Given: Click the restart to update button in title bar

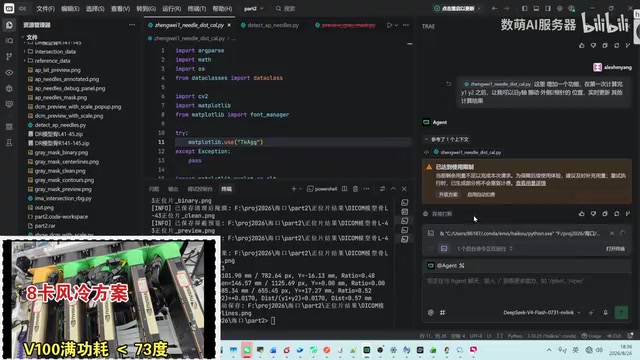Looking at the screenshot, I should (457, 9).
